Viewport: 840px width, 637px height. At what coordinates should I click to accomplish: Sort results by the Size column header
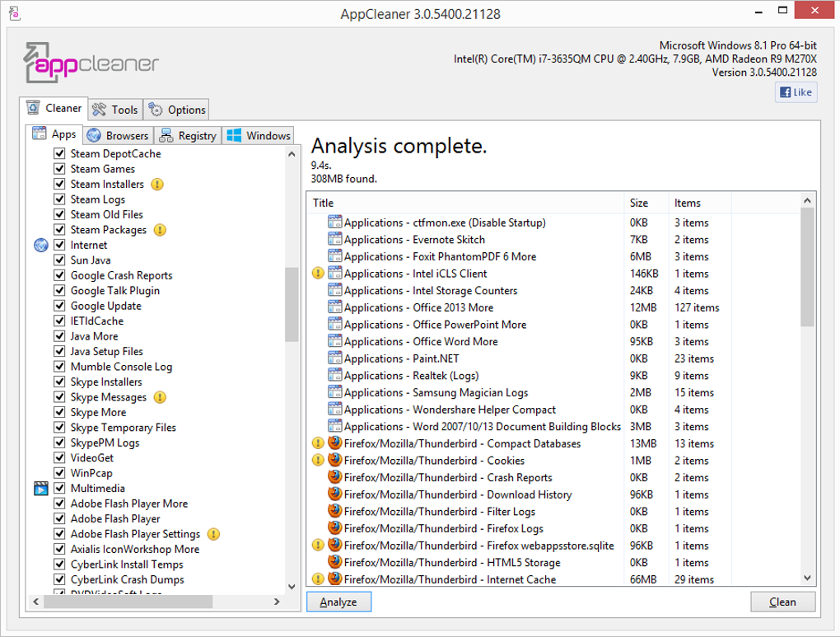tap(646, 204)
